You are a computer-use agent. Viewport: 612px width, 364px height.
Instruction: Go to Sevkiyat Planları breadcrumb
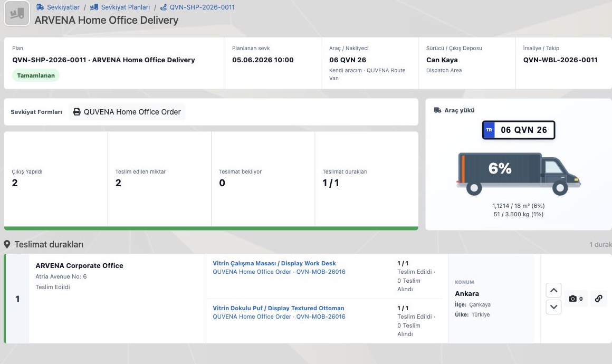point(120,7)
